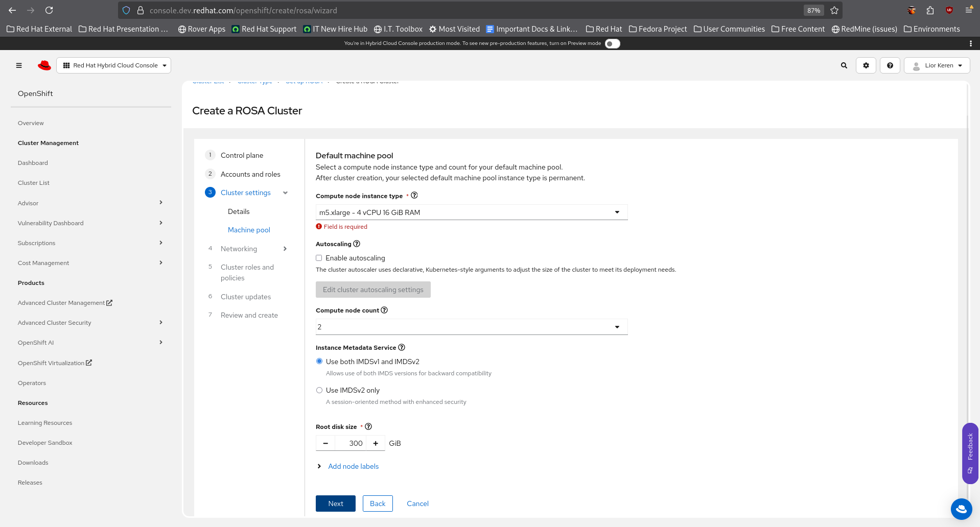Open the Compute node instance type dropdown
The width and height of the screenshot is (980, 527).
coord(472,212)
